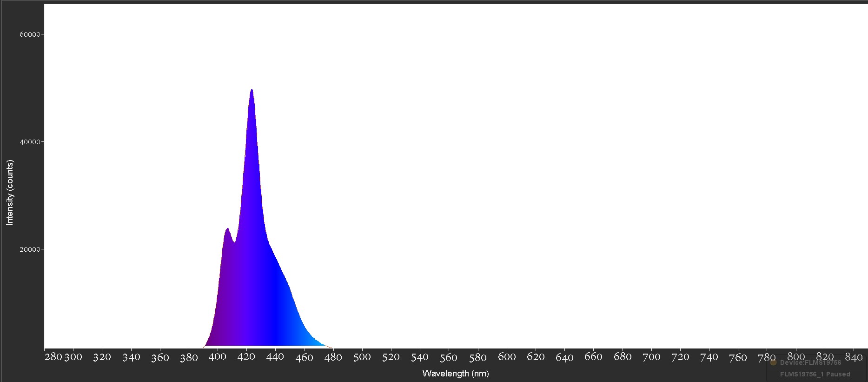The height and width of the screenshot is (382, 868).
Task: Click the 520 wavelength tick label
Action: click(391, 357)
